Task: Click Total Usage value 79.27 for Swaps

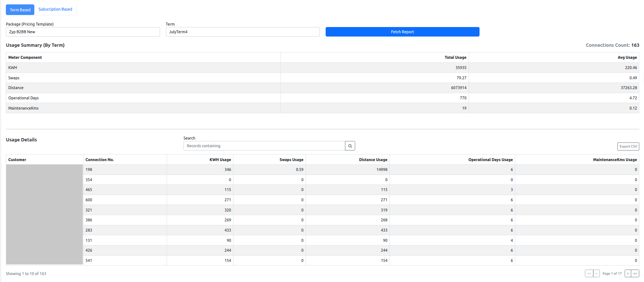Action: [461, 78]
